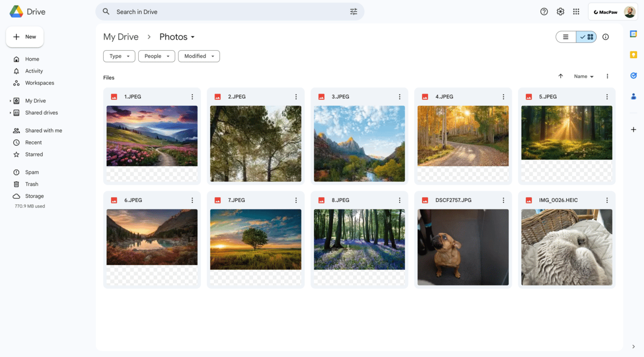Viewport: 644px width, 357px height.
Task: Click the 8.JPEG file name
Action: 341,200
